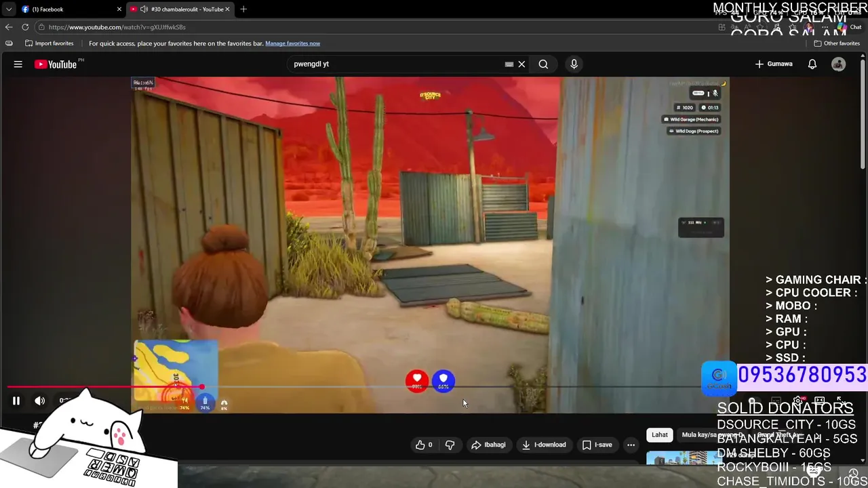Open the YouTube guide hamburger menu
868x488 pixels.
tap(18, 64)
